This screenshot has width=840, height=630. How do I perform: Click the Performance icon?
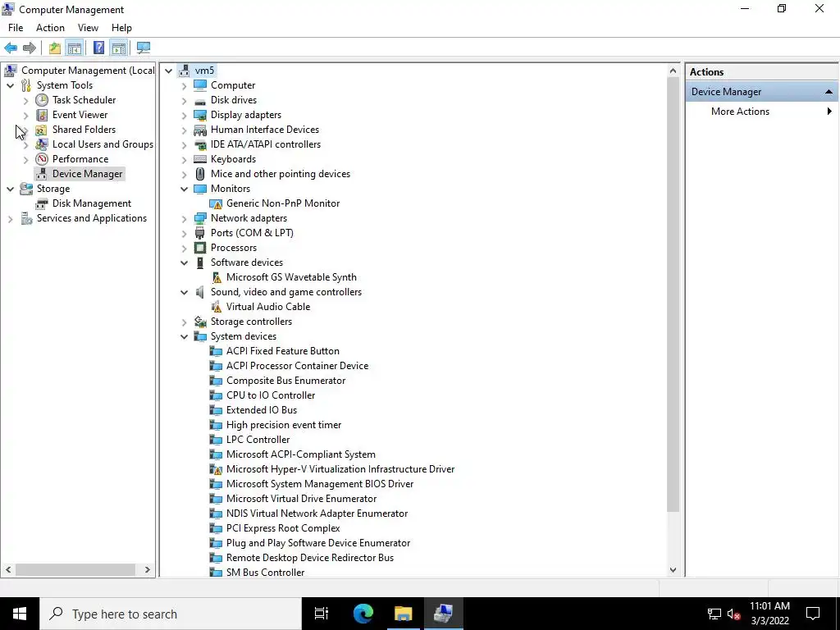[x=42, y=159]
